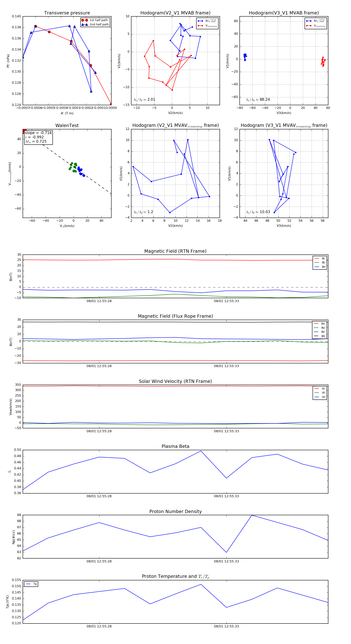
Task: Click the beta-p y-axis label
Action: click(x=10, y=471)
